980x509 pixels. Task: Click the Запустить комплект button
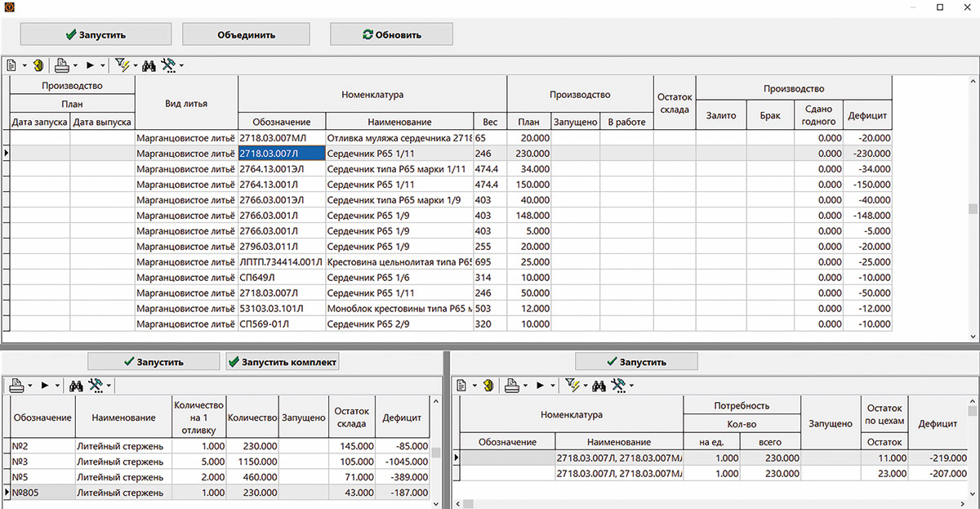(x=283, y=362)
